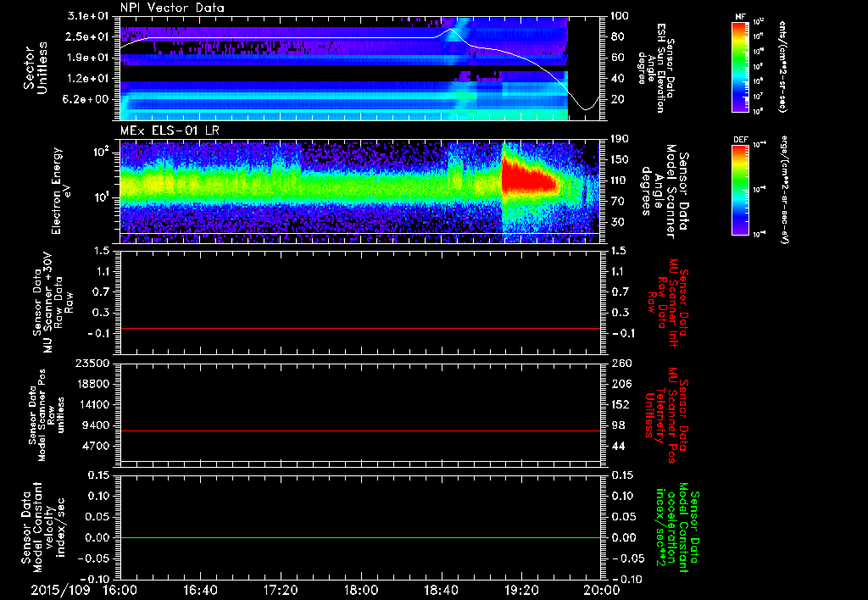Click the "17:20" time axis label
Viewport: 868px width, 600px height.
281,590
